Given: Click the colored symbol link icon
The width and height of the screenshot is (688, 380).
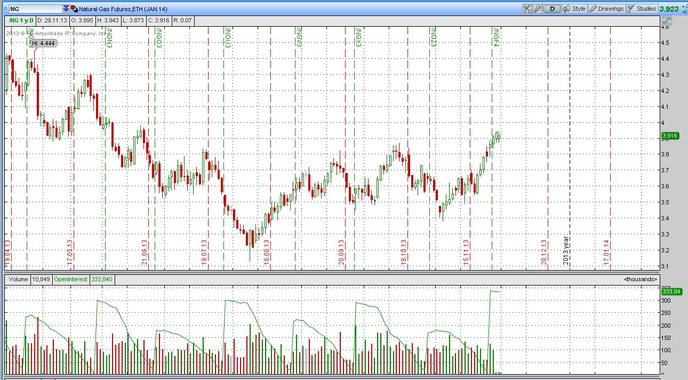Looking at the screenshot, I should point(74,9).
